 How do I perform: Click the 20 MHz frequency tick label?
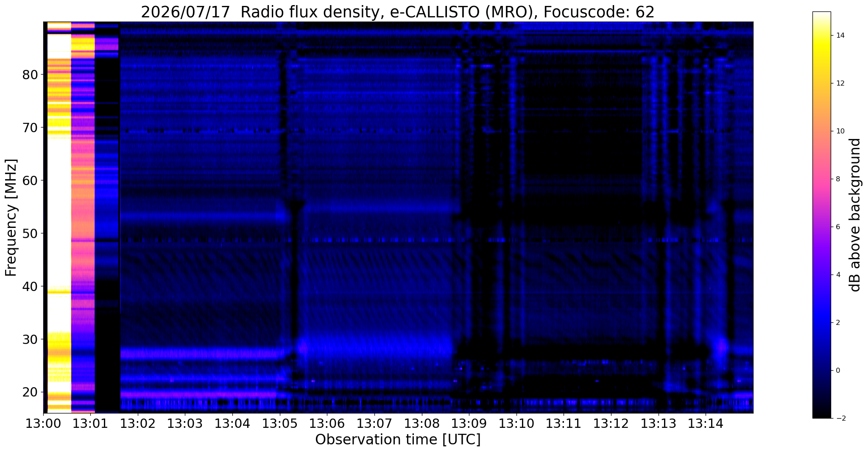point(30,392)
